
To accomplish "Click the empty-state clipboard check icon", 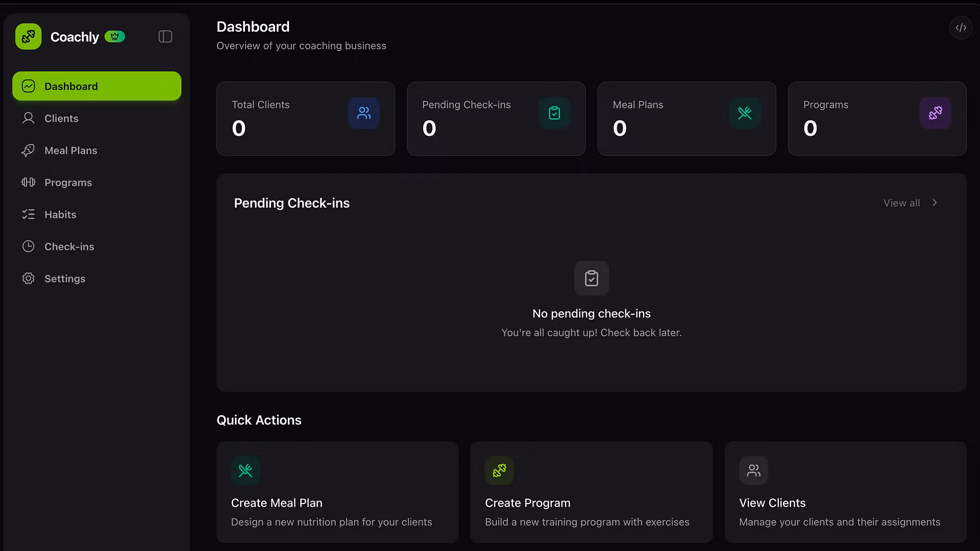I will (591, 278).
